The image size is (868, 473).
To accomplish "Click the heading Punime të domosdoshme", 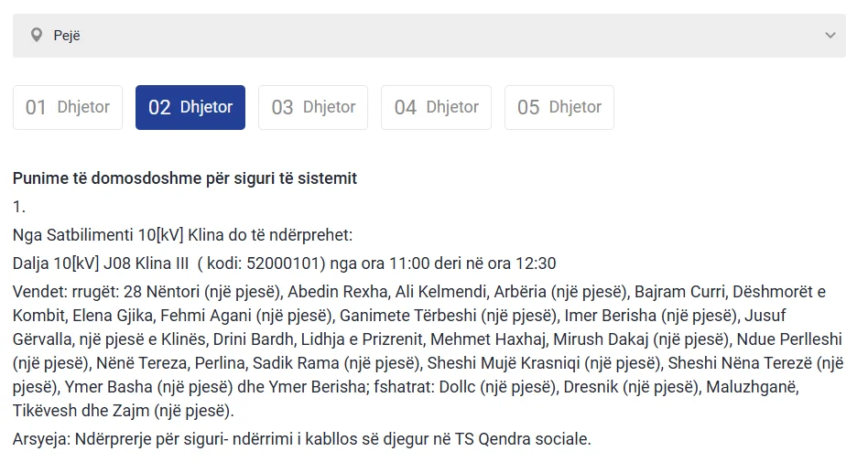I will 185,178.
